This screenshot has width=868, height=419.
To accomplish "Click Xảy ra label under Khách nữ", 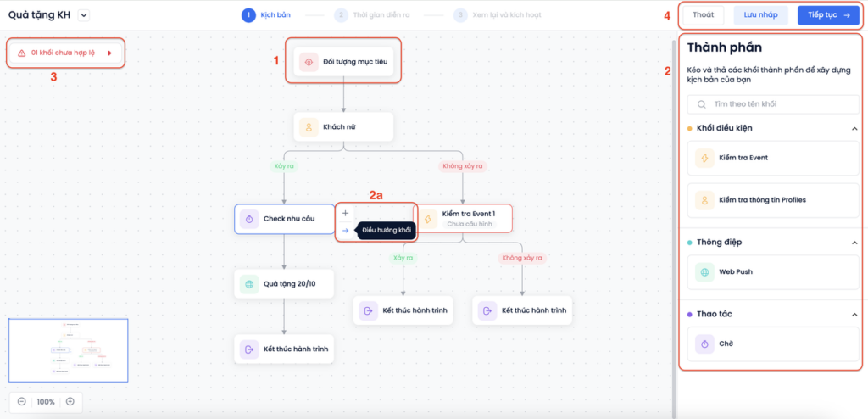I will [x=284, y=165].
